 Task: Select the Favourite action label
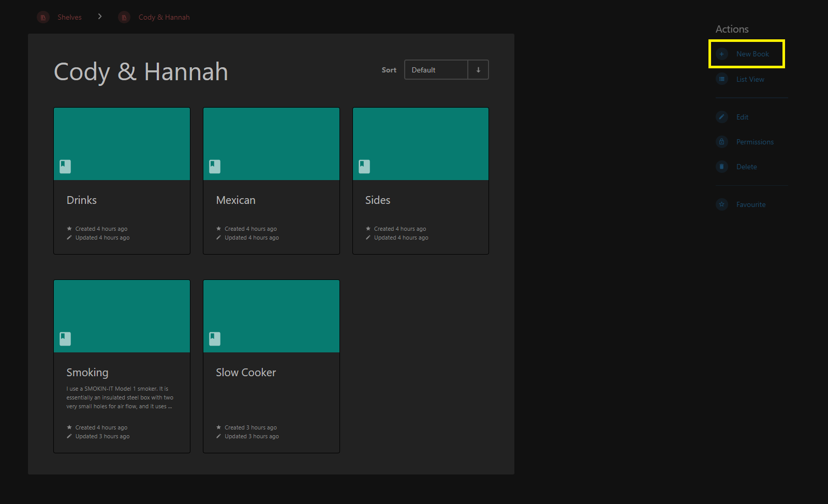[x=750, y=204]
